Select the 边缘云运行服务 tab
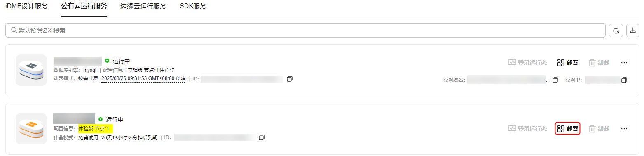 (143, 6)
